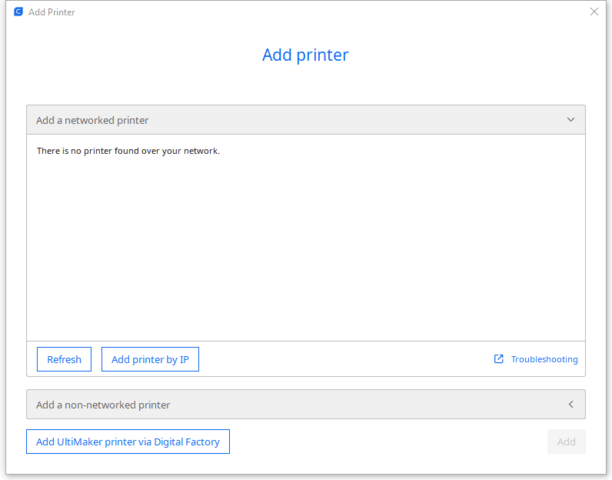Screen dimensions: 612x480
Task: Open the Troubleshooting external link icon
Action: [x=499, y=359]
